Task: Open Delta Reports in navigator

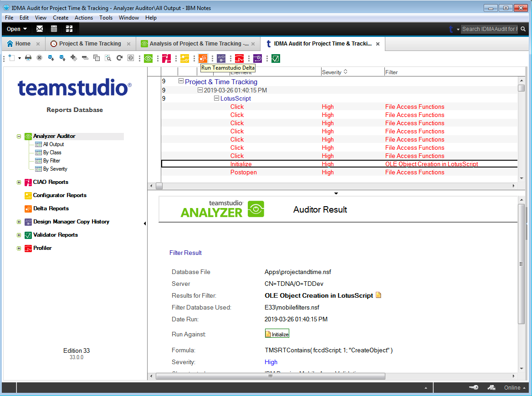Action: [x=51, y=208]
